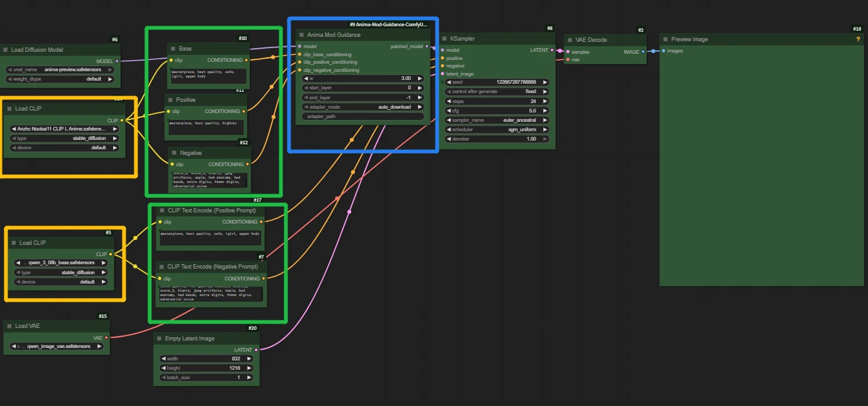
Task: Click the cfg 5.0 value slider
Action: [497, 111]
